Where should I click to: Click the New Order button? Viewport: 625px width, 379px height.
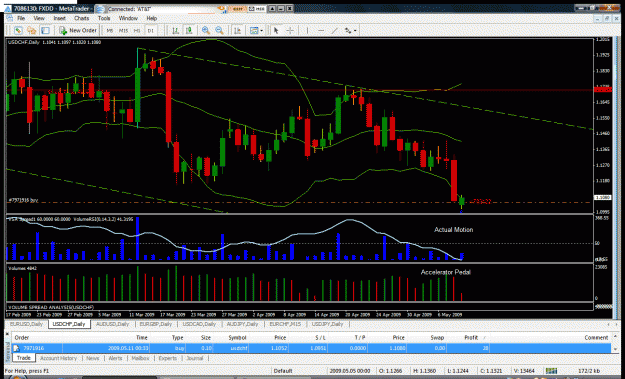pos(78,30)
